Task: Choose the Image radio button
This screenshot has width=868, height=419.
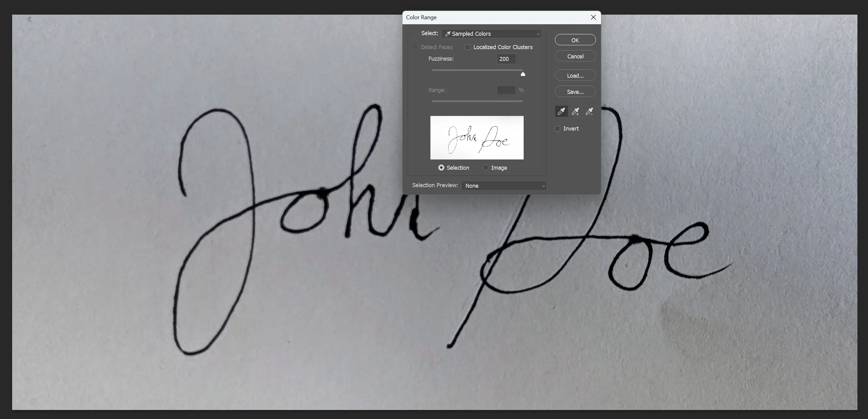Action: coord(485,168)
